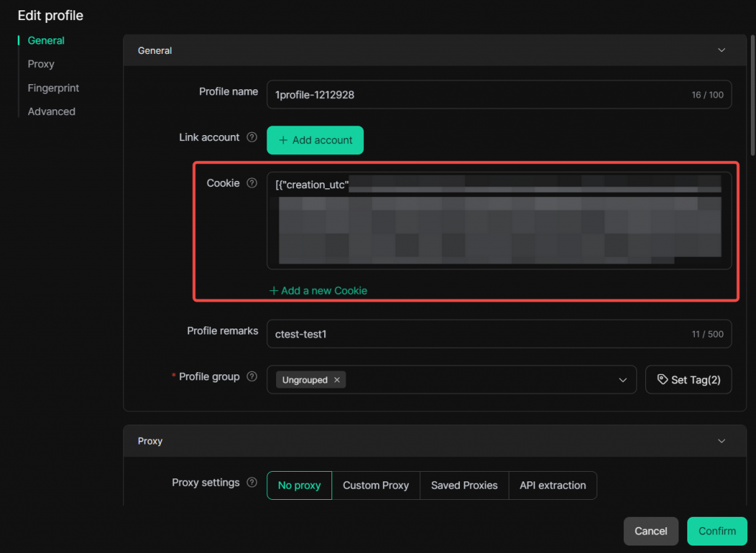
Task: Open the Profile group dropdown arrow
Action: click(622, 379)
